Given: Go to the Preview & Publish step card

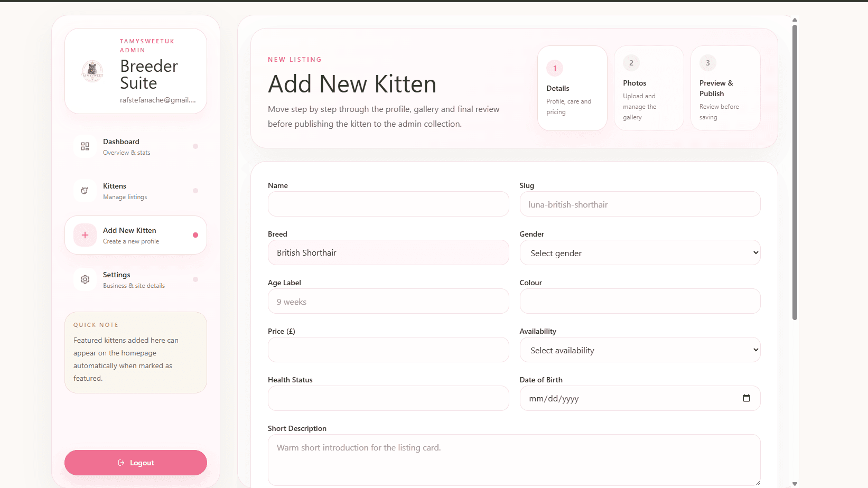Looking at the screenshot, I should [725, 88].
